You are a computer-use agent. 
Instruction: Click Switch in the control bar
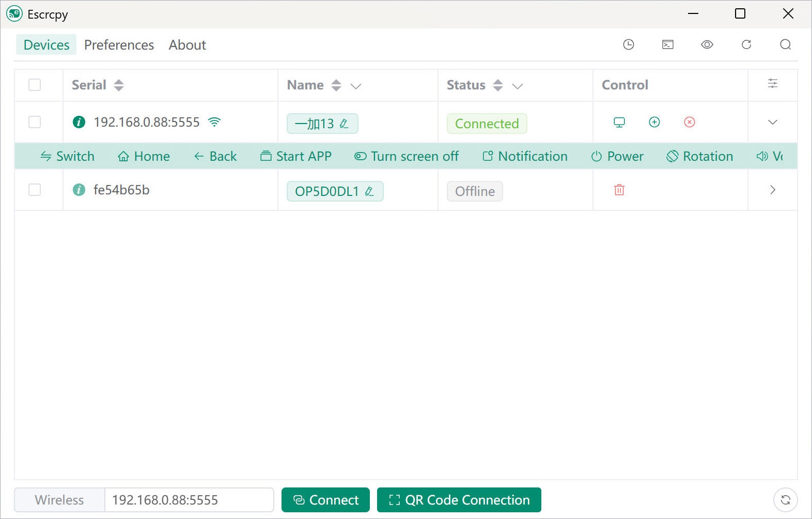point(68,156)
